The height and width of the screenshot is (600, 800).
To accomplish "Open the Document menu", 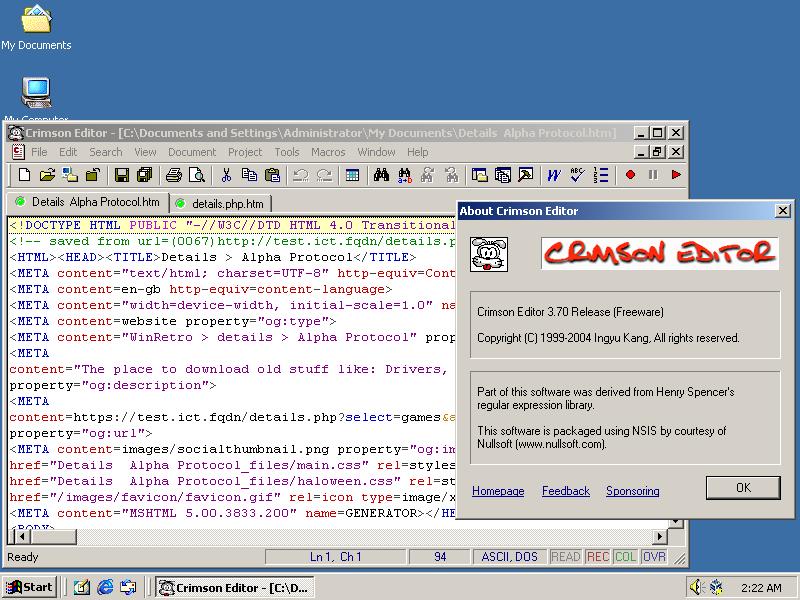I will [x=192, y=152].
